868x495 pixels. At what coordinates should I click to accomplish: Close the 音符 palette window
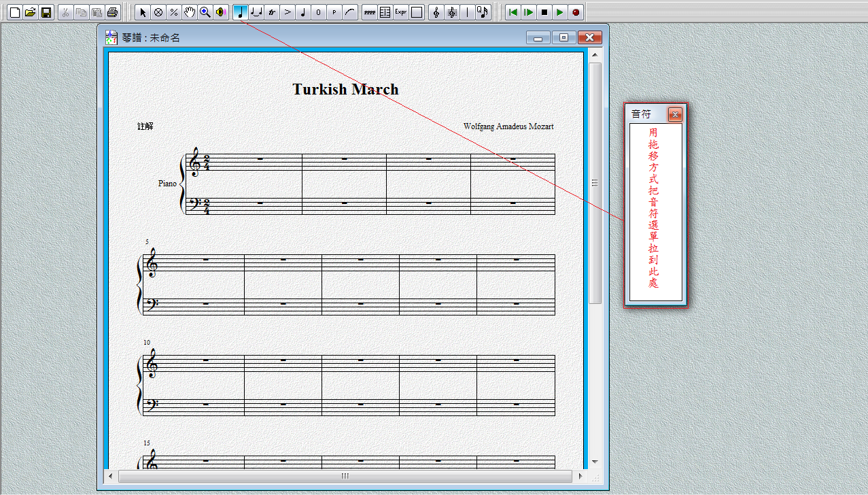point(675,114)
